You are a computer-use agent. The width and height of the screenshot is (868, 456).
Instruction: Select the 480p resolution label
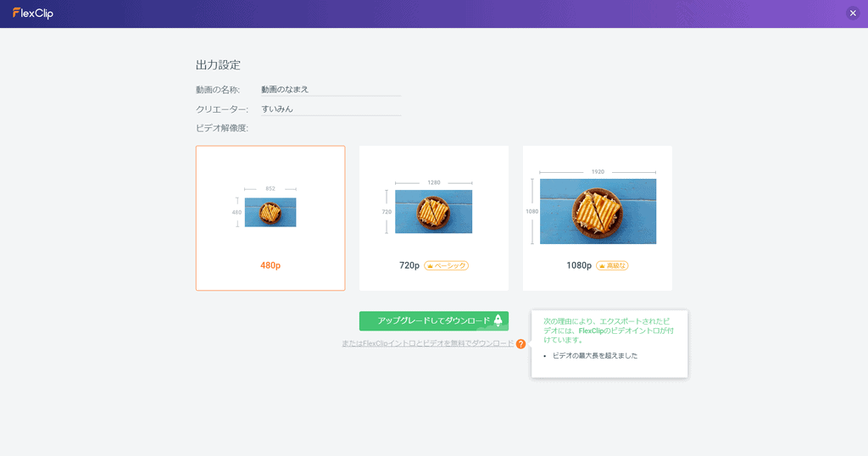coord(270,265)
